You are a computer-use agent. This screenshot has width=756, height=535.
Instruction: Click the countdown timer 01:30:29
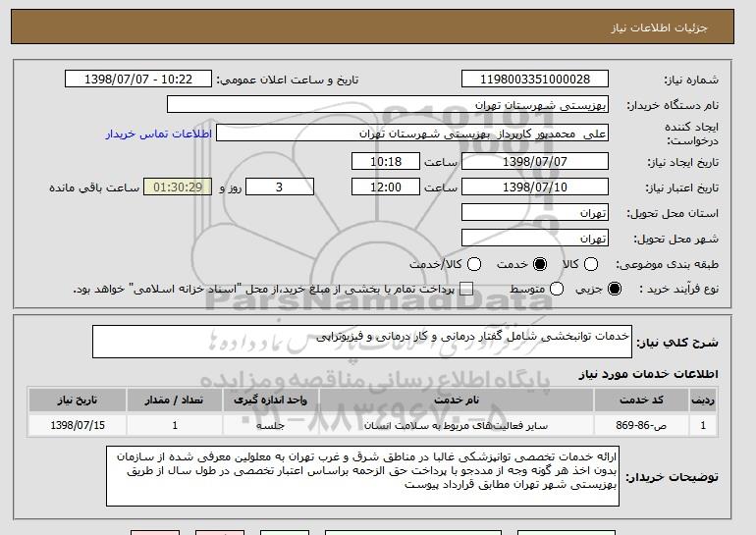coord(178,187)
